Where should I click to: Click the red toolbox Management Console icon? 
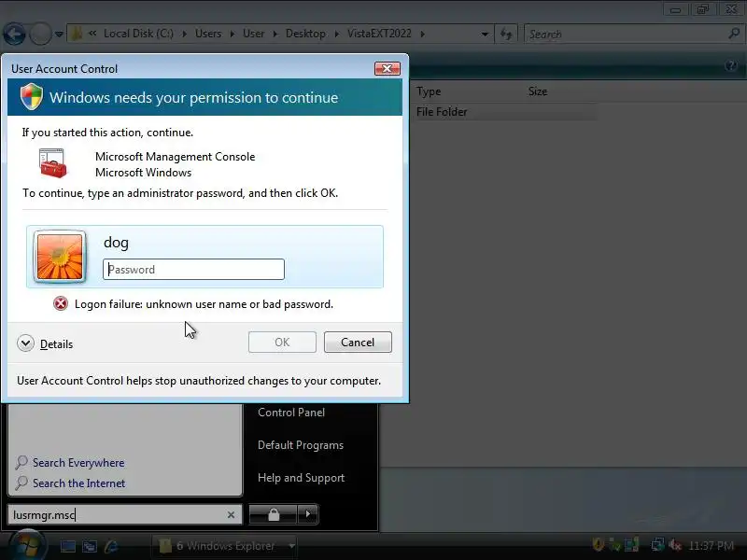coord(53,163)
